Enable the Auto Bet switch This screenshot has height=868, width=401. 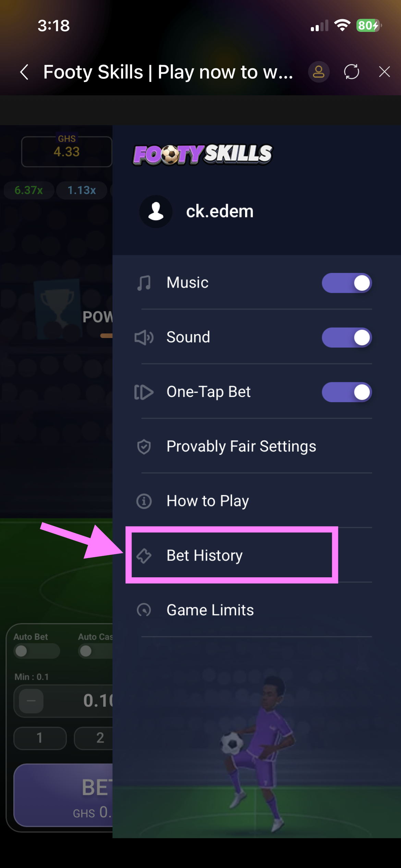(37, 651)
